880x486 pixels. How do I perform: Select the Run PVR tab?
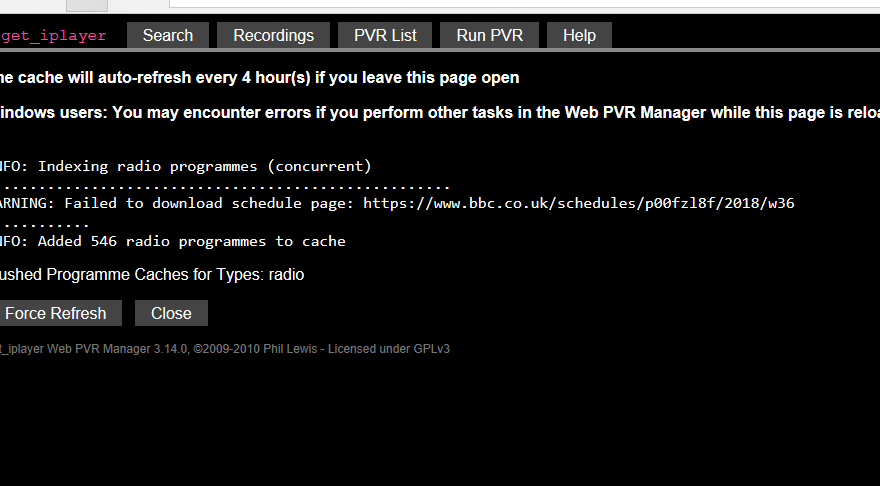(489, 36)
